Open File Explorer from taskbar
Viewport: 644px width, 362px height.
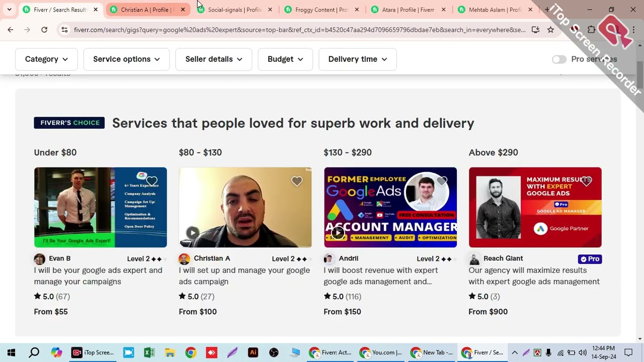click(x=170, y=352)
